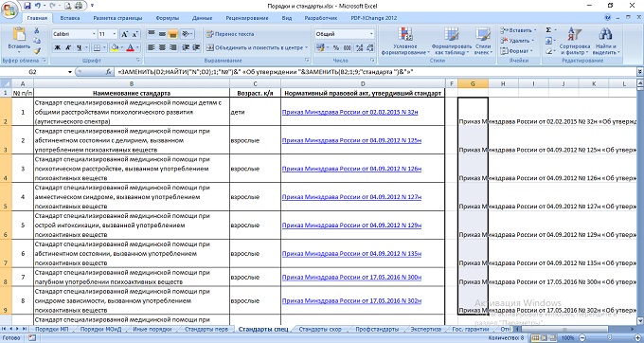Screen dimensions: 644x343
Task: Open the font size 11 dropdown
Action: click(115, 34)
